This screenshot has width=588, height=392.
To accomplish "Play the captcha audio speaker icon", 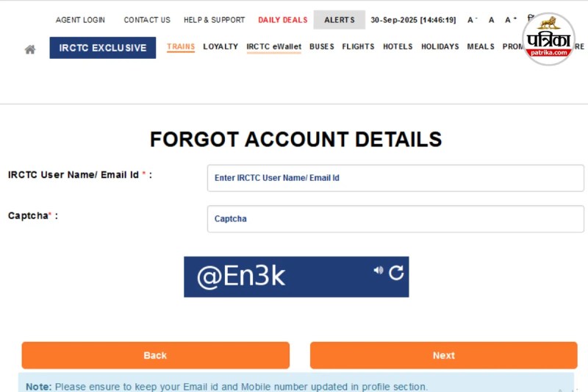I will 378,270.
